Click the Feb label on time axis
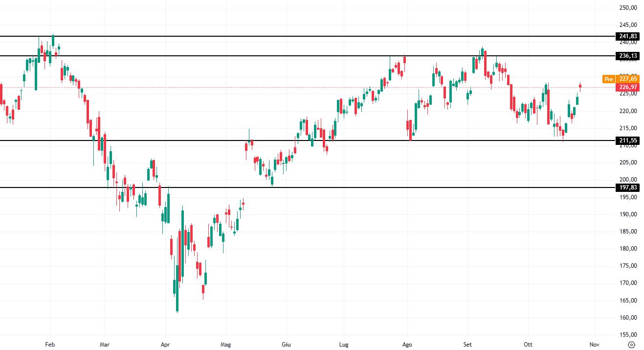The image size is (644, 350). (50, 345)
